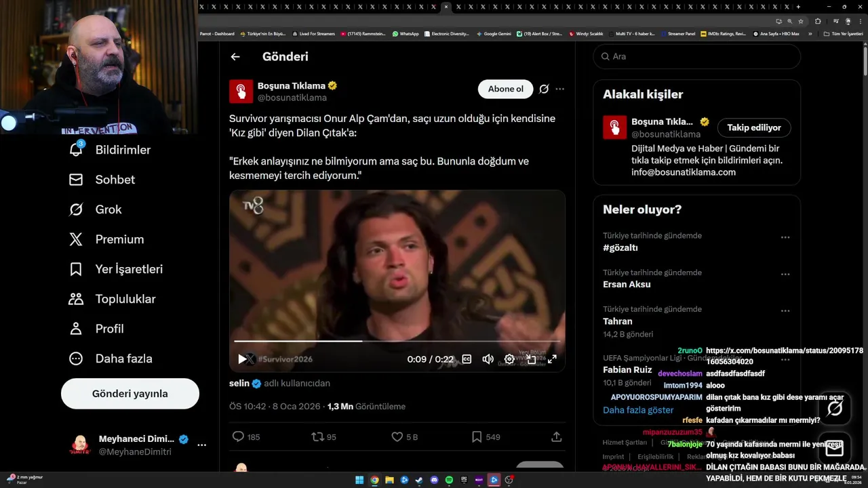
Task: Open the Fabian Ruiz trend
Action: (627, 370)
